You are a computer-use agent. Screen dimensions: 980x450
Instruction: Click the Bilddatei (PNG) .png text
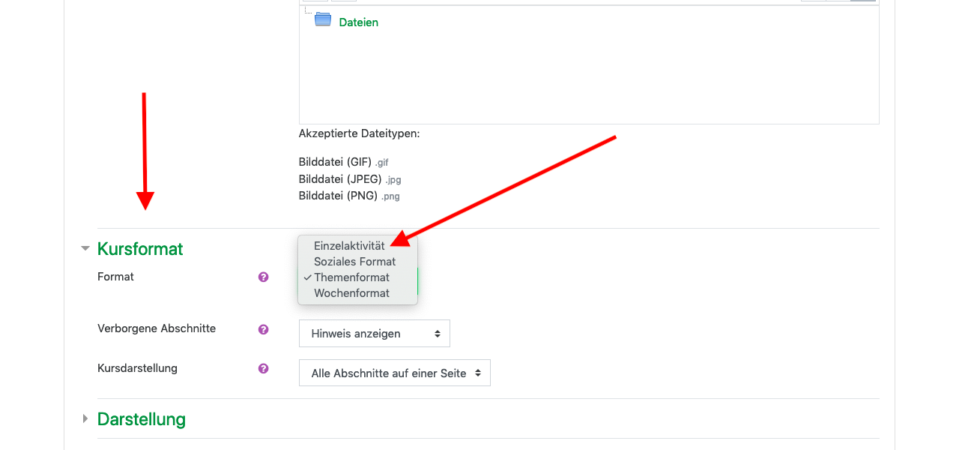pos(349,196)
